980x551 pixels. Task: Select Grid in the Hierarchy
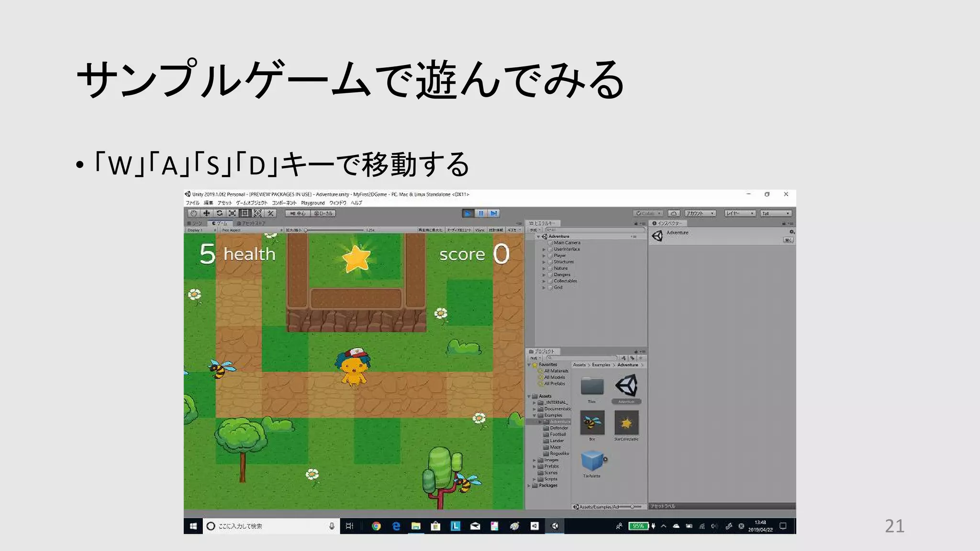coord(558,287)
